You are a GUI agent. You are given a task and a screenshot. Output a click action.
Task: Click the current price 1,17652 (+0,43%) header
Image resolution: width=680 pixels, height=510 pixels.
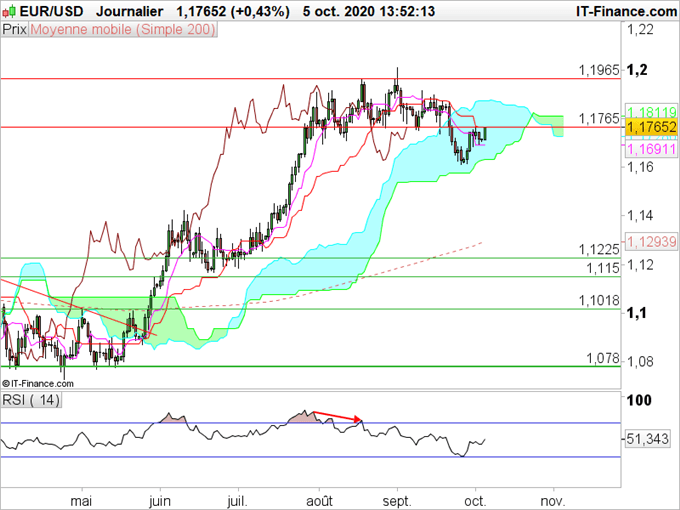point(232,11)
